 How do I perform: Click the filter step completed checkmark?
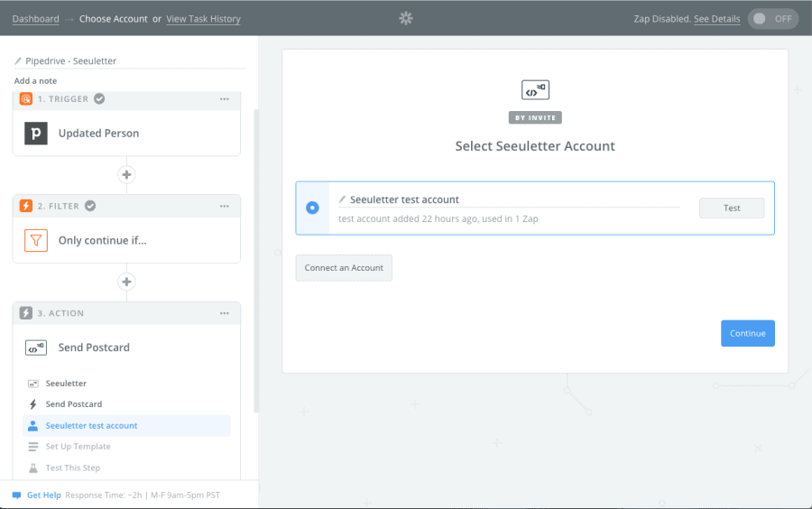pyautogui.click(x=90, y=206)
